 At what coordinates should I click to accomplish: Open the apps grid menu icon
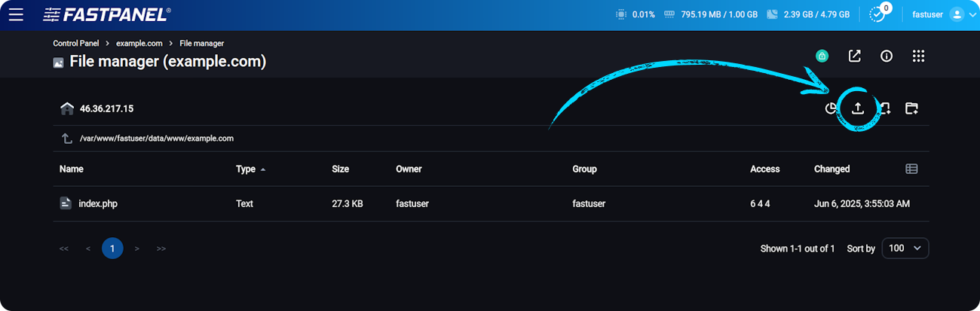918,56
